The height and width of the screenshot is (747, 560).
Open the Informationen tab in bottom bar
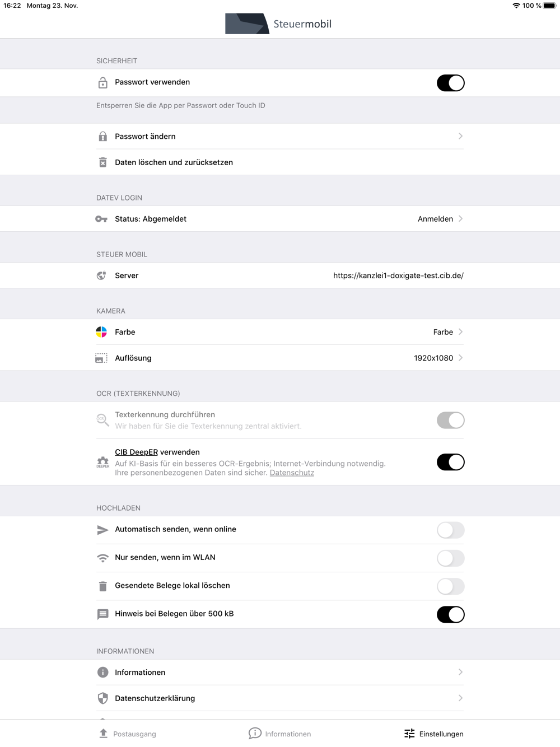280,734
